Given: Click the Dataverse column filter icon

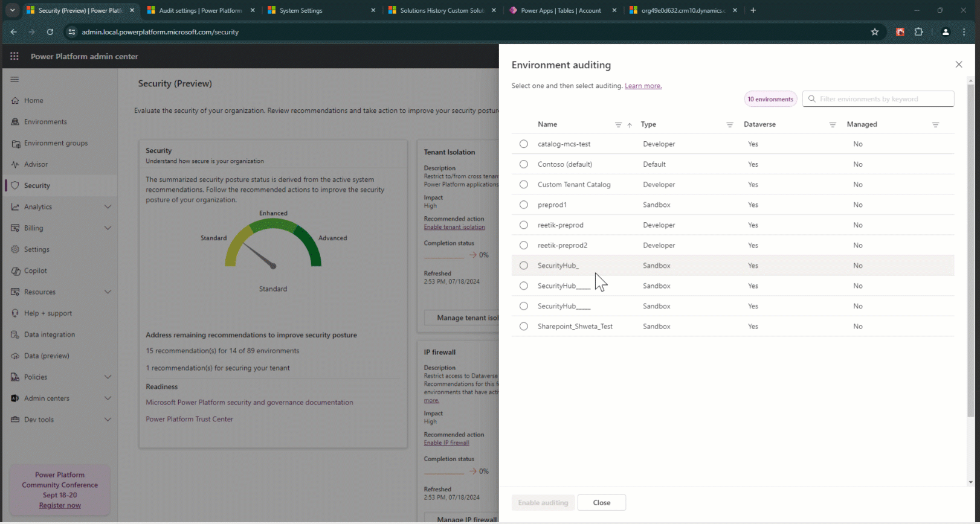Looking at the screenshot, I should 833,125.
